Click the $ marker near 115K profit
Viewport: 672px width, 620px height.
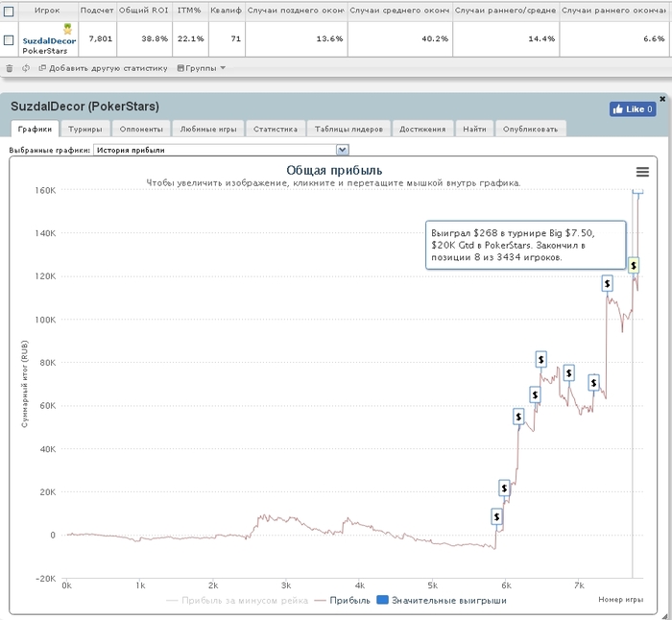tap(607, 283)
